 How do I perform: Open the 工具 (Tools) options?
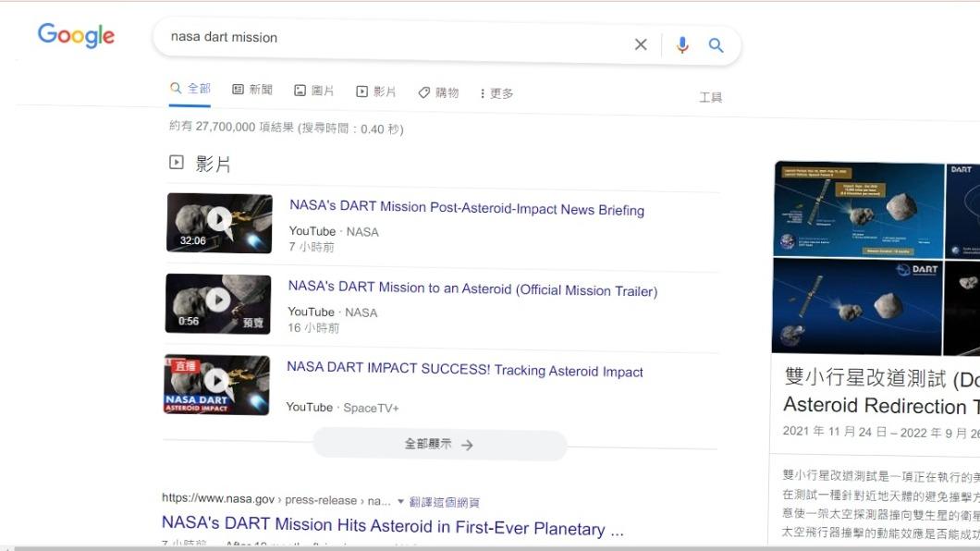pyautogui.click(x=711, y=97)
